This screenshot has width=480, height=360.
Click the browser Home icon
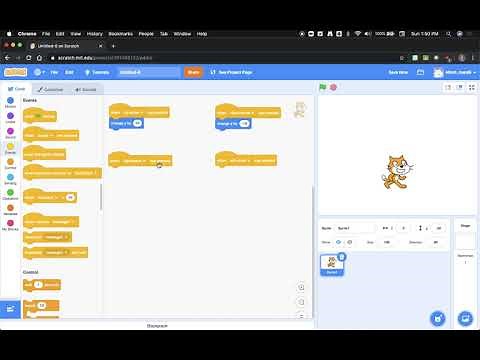39,58
